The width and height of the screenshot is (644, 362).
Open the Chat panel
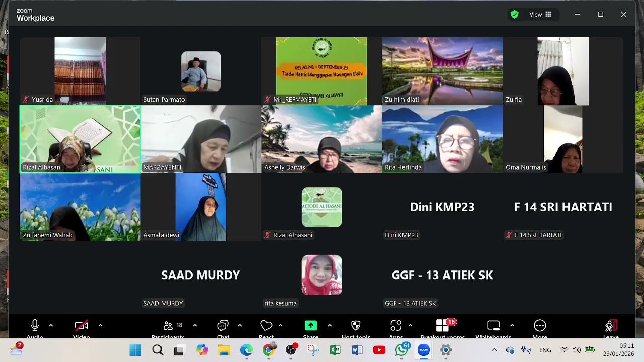click(223, 326)
